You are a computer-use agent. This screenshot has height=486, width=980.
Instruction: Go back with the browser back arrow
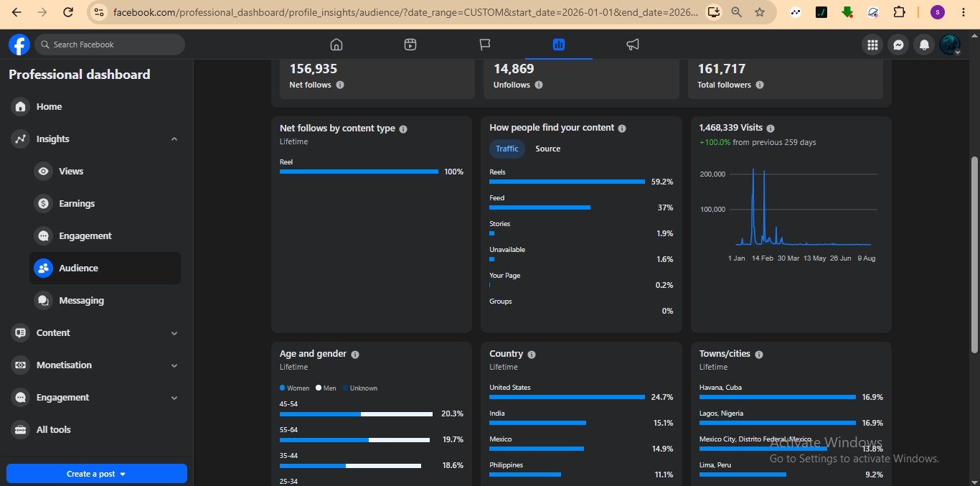pos(17,12)
